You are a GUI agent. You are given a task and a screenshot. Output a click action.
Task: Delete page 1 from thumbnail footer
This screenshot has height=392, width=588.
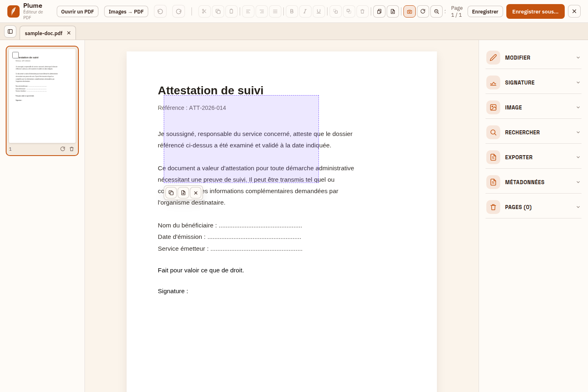click(72, 149)
